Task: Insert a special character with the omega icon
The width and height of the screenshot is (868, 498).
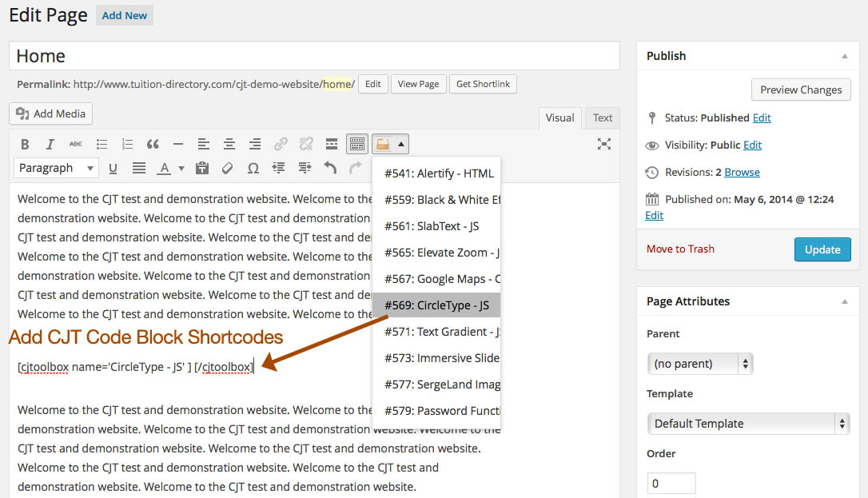Action: 253,168
